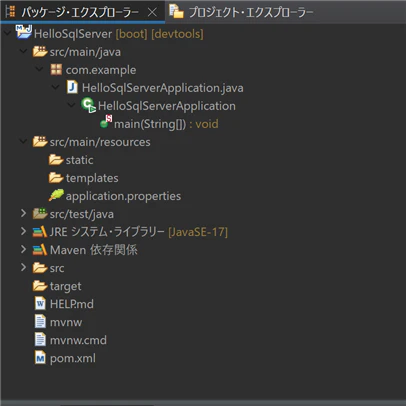Click the main method static icon

pyautogui.click(x=106, y=122)
